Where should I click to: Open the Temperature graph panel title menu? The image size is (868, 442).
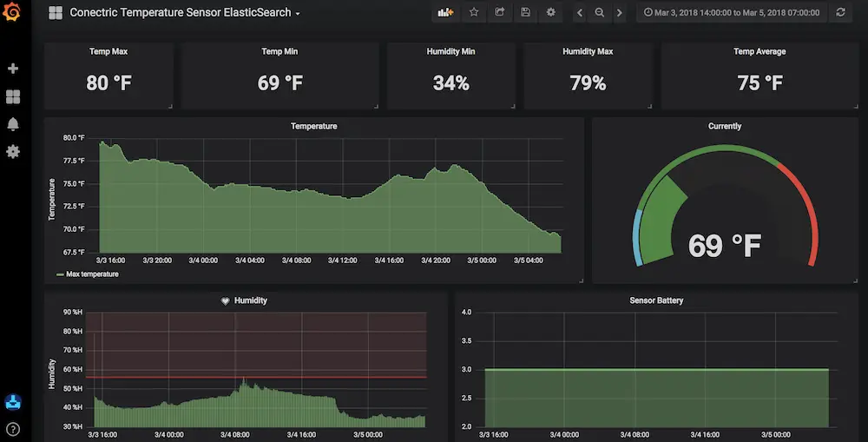pos(314,126)
